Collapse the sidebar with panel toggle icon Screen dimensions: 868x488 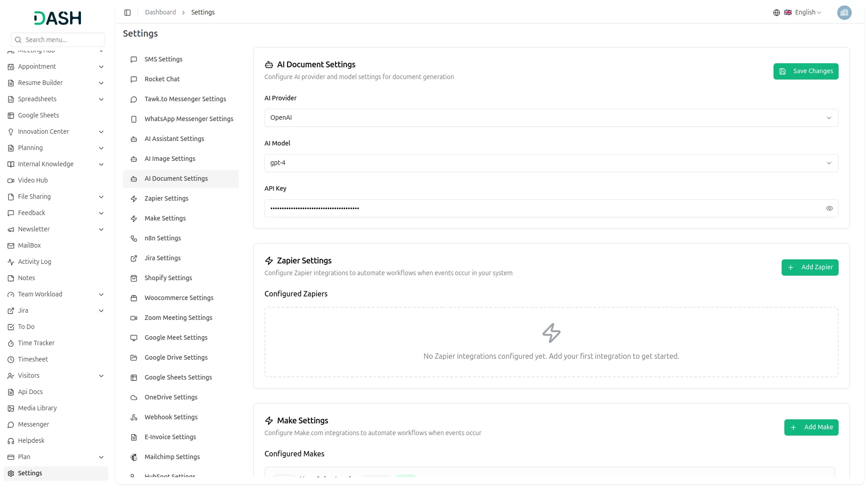127,12
